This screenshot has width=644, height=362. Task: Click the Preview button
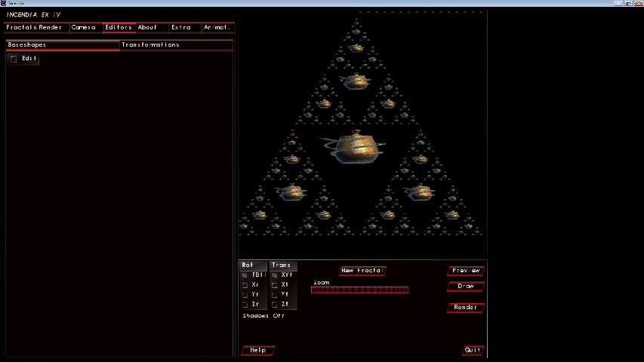[466, 271]
